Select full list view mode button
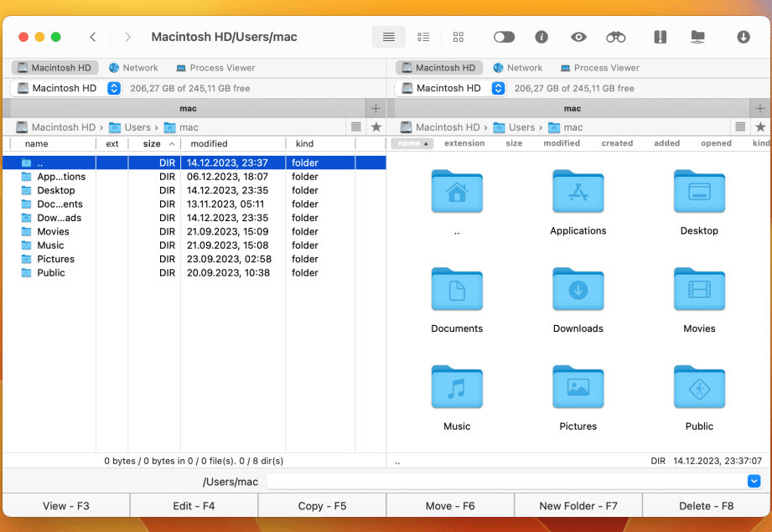772x532 pixels. tap(389, 37)
